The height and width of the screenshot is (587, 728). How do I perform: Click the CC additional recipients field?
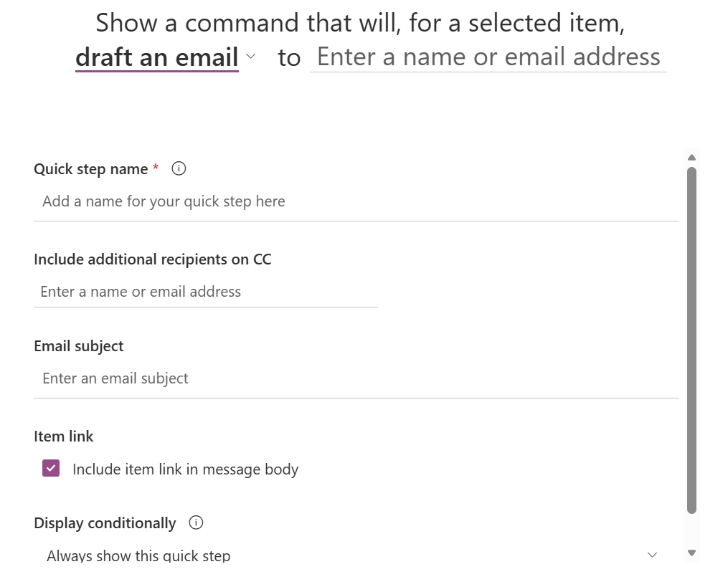point(205,292)
